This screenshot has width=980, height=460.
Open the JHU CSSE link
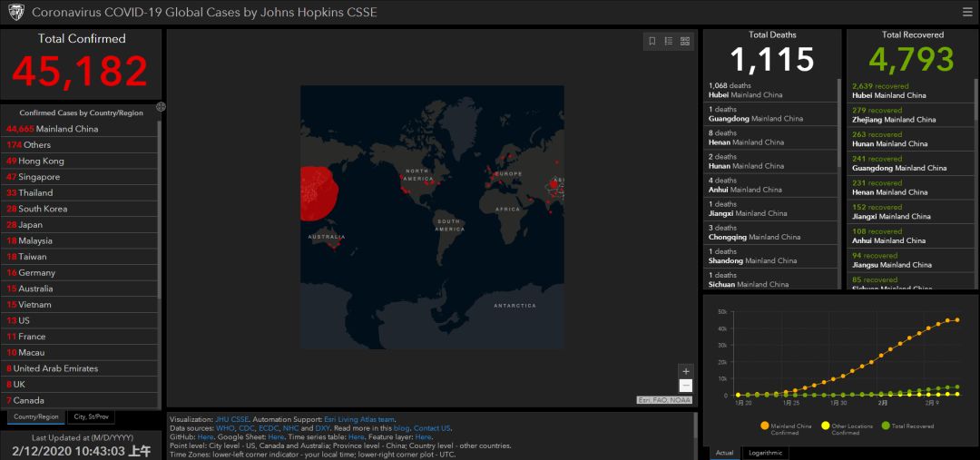pos(232,419)
